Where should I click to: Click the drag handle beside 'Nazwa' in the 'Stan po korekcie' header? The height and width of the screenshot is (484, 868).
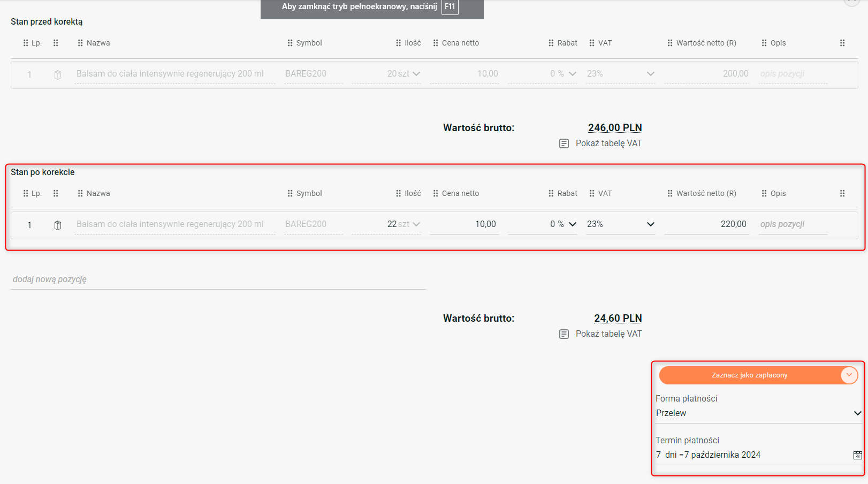coord(80,193)
